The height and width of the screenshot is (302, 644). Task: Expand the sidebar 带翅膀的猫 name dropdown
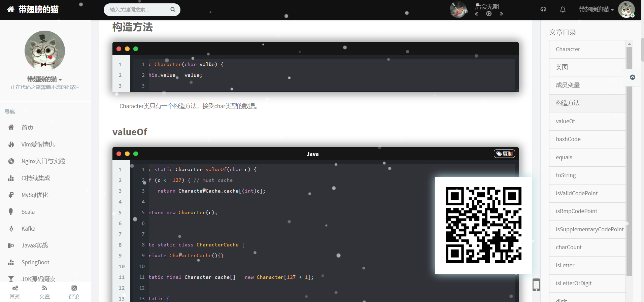pyautogui.click(x=44, y=79)
